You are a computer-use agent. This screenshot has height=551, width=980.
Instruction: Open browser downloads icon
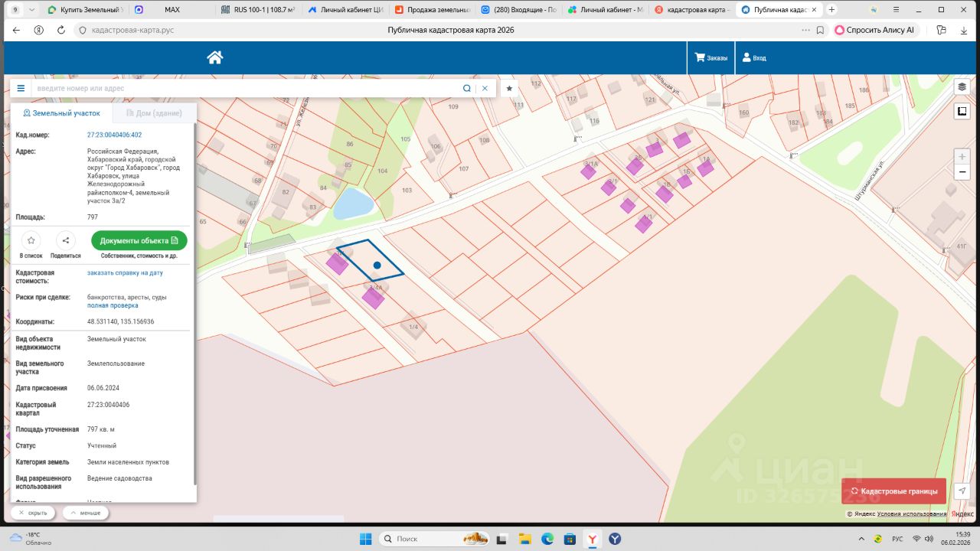pyautogui.click(x=964, y=30)
